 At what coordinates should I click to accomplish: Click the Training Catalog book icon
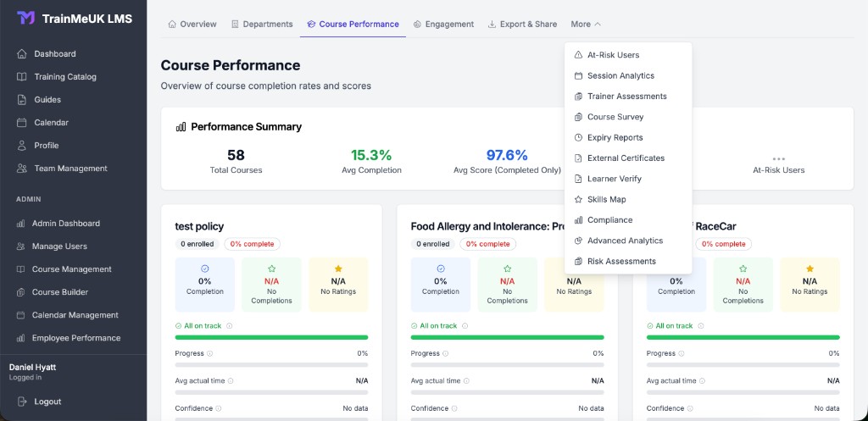[x=21, y=77]
